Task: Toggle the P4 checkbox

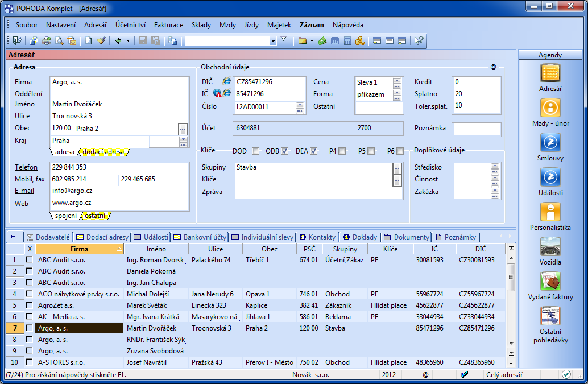Action: 342,151
